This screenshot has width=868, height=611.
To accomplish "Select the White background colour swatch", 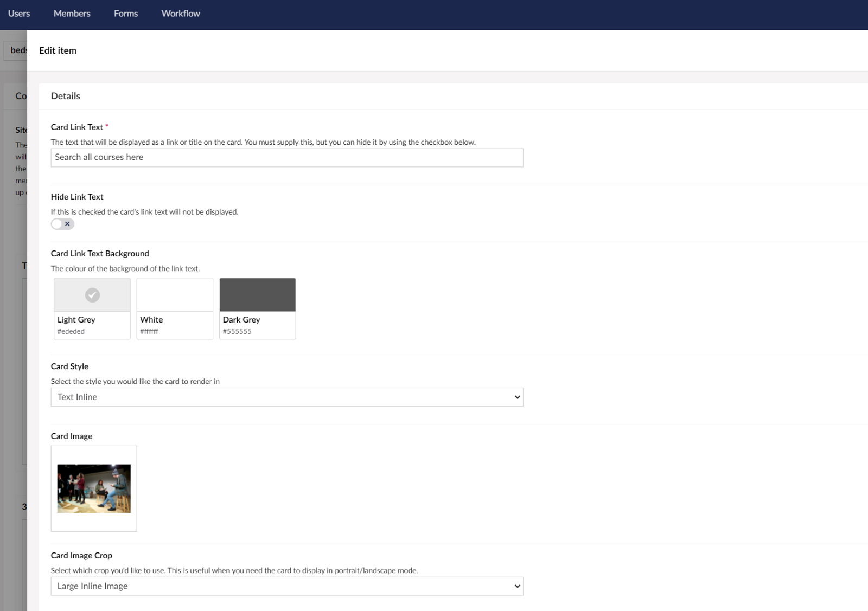I will click(x=175, y=295).
